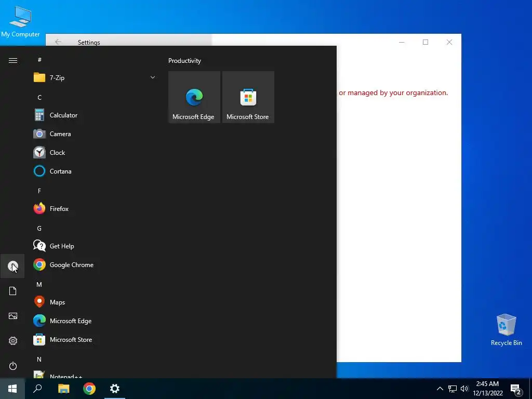Viewport: 532px width, 399px height.
Task: Click the C letter group header
Action: click(x=39, y=97)
